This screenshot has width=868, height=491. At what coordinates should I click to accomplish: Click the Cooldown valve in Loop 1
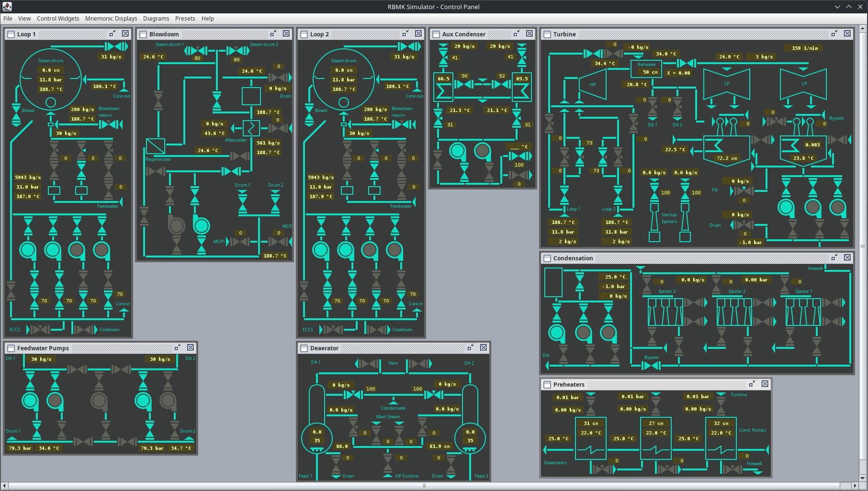click(85, 329)
